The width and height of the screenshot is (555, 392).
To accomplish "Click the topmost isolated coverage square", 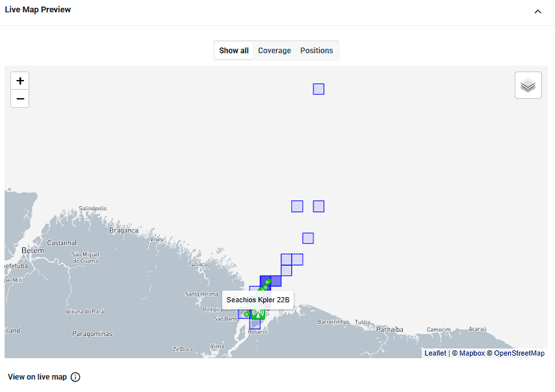I will tap(318, 89).
